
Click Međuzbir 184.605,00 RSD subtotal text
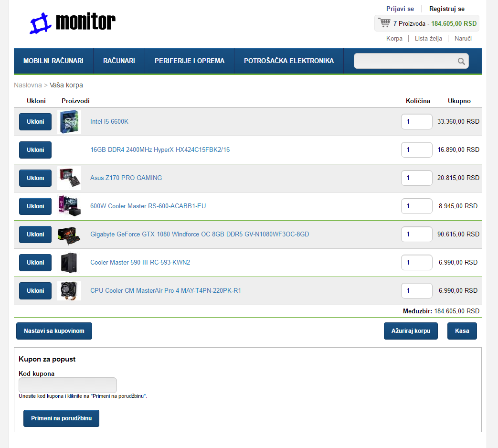441,311
